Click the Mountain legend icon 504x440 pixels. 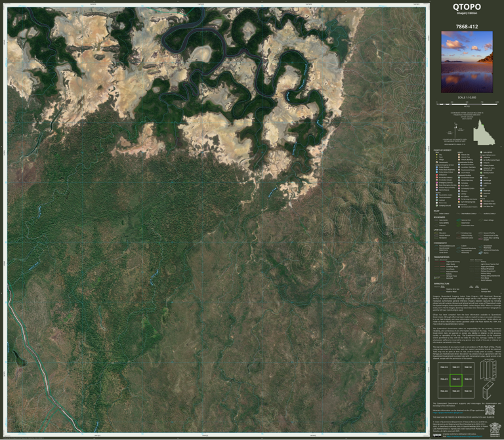[481, 193]
